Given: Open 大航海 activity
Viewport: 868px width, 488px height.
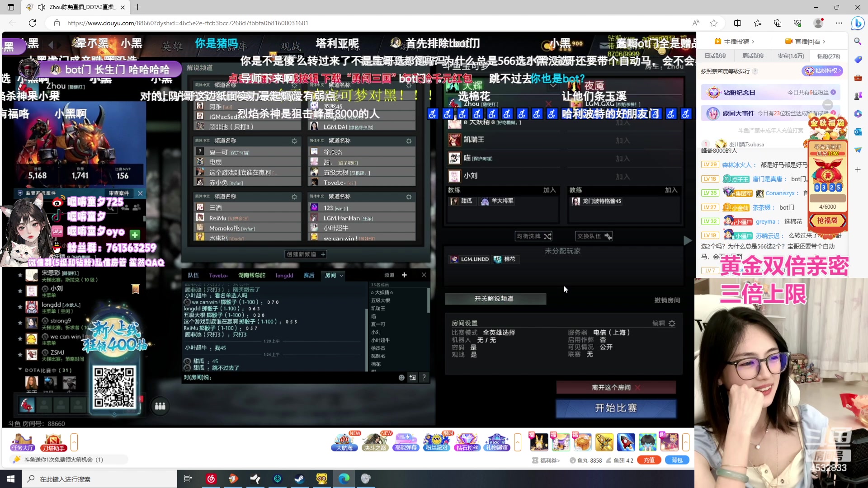Looking at the screenshot, I should (344, 442).
